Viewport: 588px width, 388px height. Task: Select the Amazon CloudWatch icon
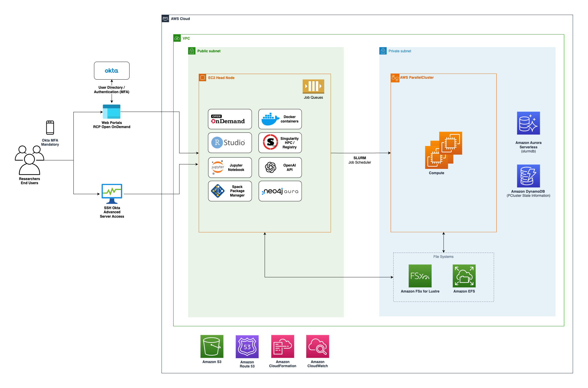pyautogui.click(x=317, y=347)
